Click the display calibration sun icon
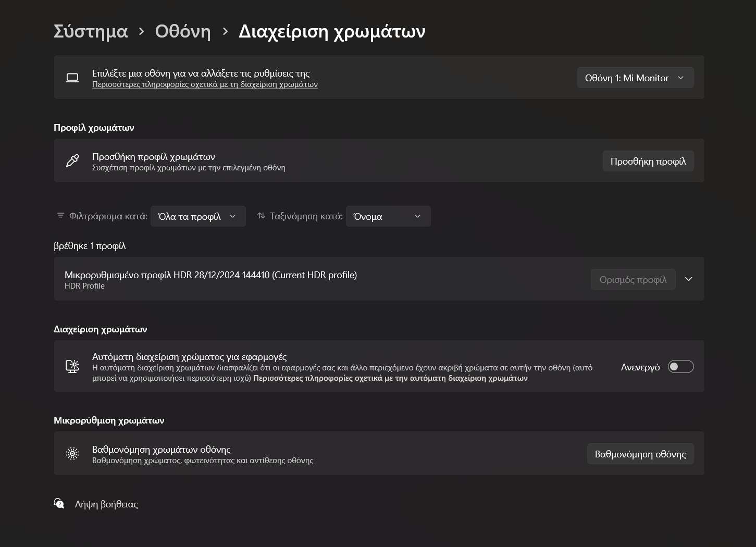Viewport: 756px width, 547px height. [72, 454]
